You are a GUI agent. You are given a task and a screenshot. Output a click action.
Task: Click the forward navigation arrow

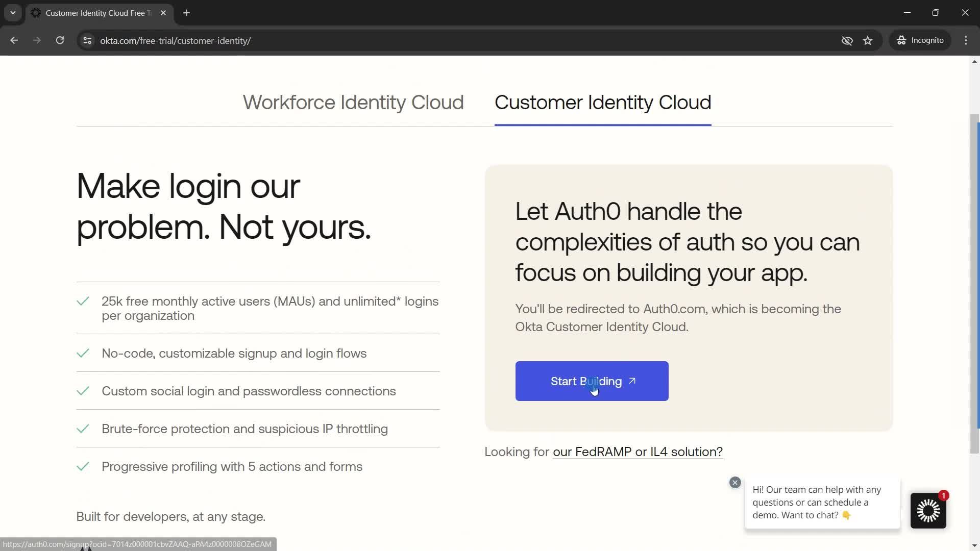tap(37, 40)
